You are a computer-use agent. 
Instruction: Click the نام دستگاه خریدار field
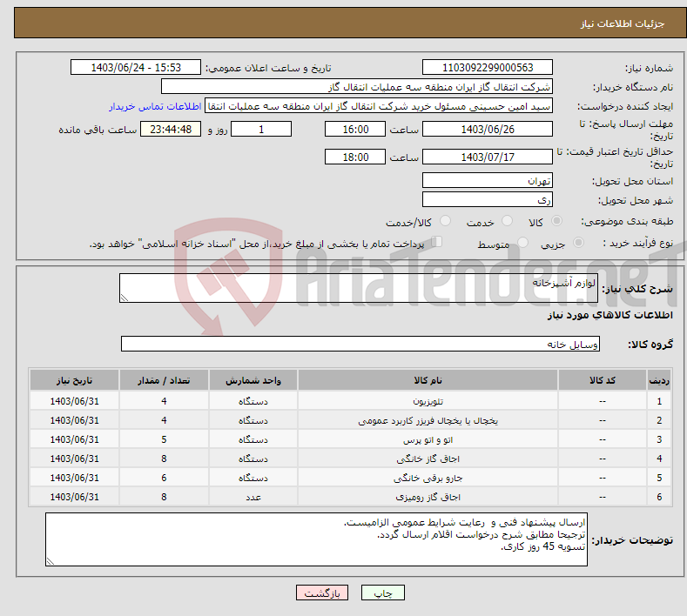357,87
